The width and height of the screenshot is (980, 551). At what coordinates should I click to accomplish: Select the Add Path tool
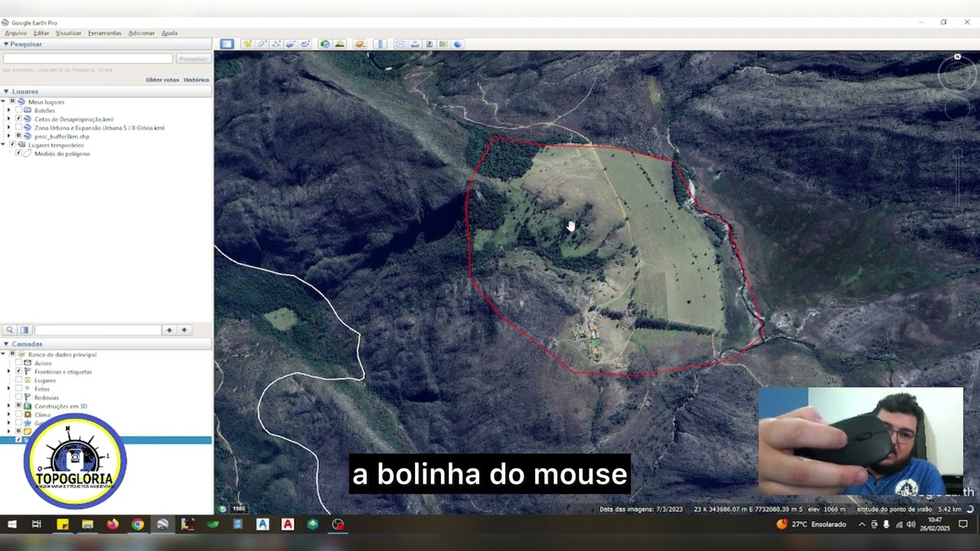pos(276,44)
